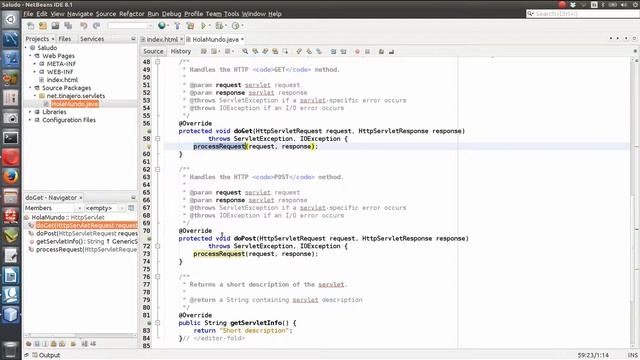Screen dimensions: 640x360
Task: Open the Refactor menu
Action: pos(131,14)
